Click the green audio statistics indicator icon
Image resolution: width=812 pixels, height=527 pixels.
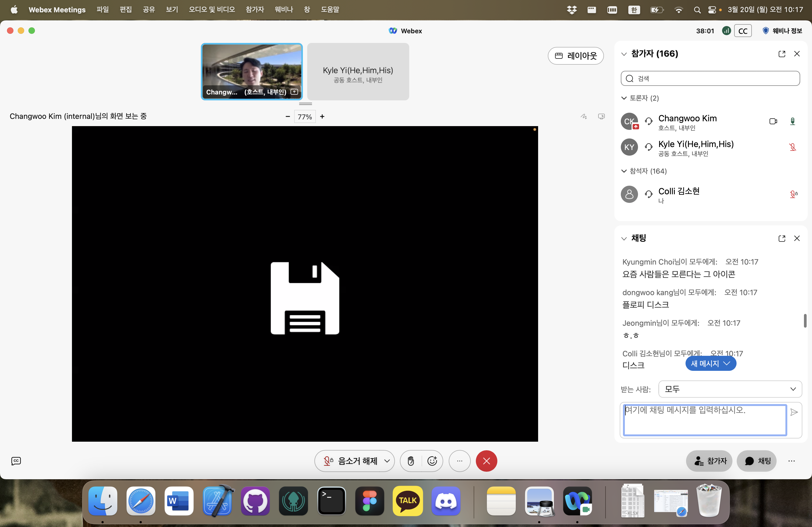[726, 31]
